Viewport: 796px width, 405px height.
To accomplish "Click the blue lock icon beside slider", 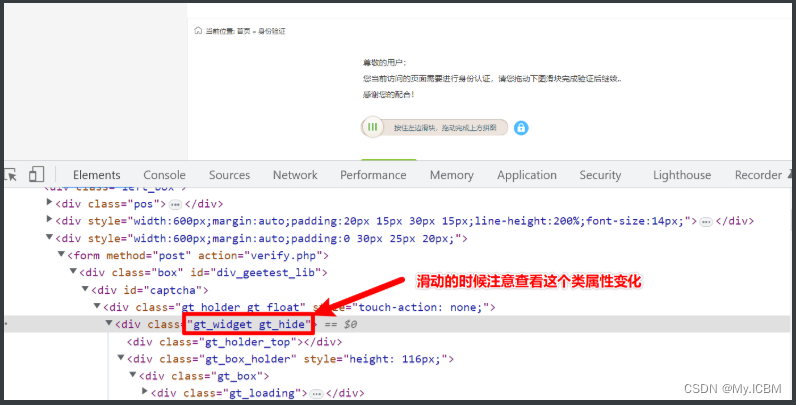I will 521,127.
